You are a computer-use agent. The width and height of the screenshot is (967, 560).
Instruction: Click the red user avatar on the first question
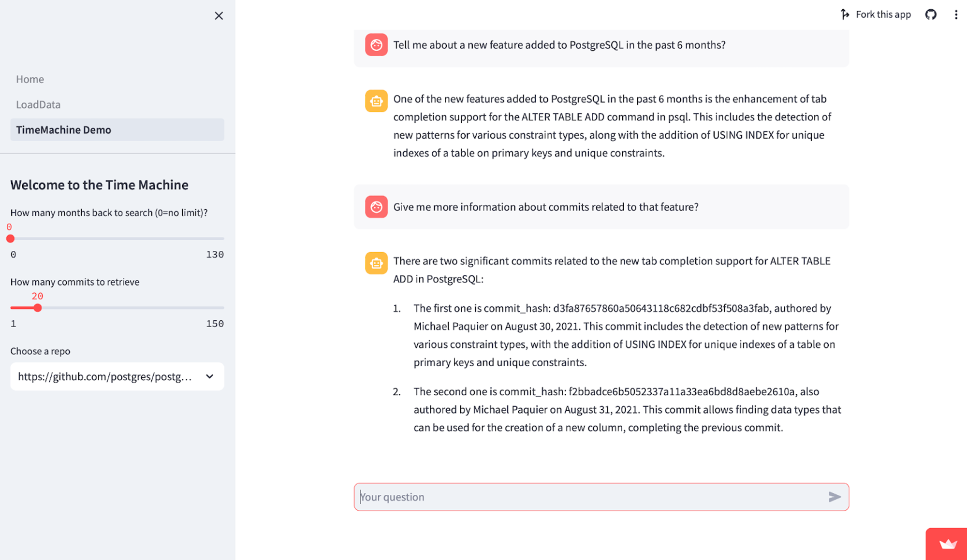click(376, 44)
